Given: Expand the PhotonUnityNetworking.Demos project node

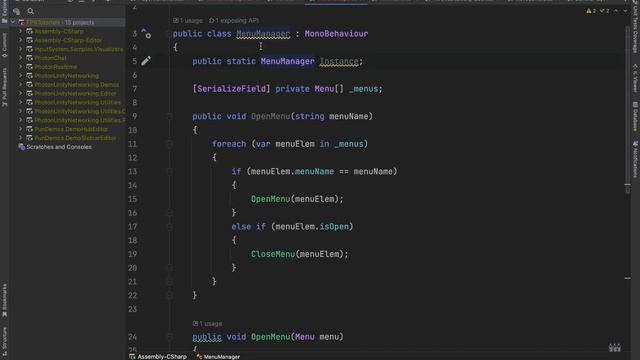Looking at the screenshot, I should (x=20, y=85).
